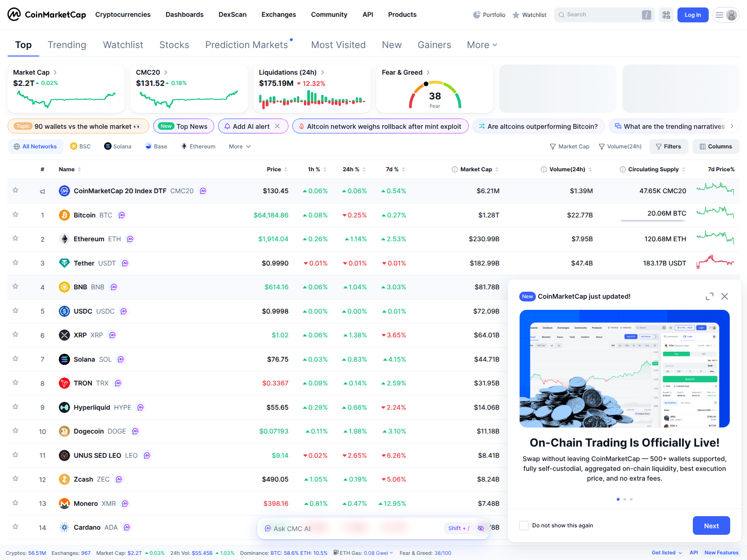Screen dimensions: 747x560
Task: Dismiss the Add AI alert chip
Action: [x=277, y=126]
